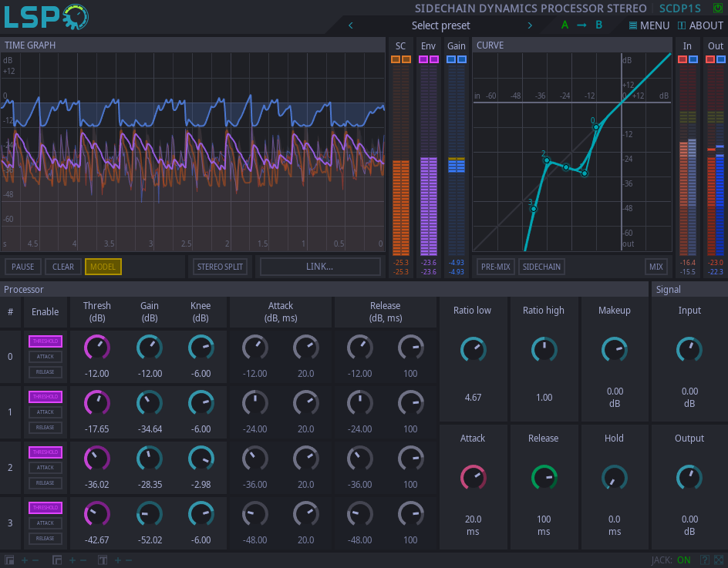Click the Signal Input knob
The height and width of the screenshot is (568, 728).
689,349
